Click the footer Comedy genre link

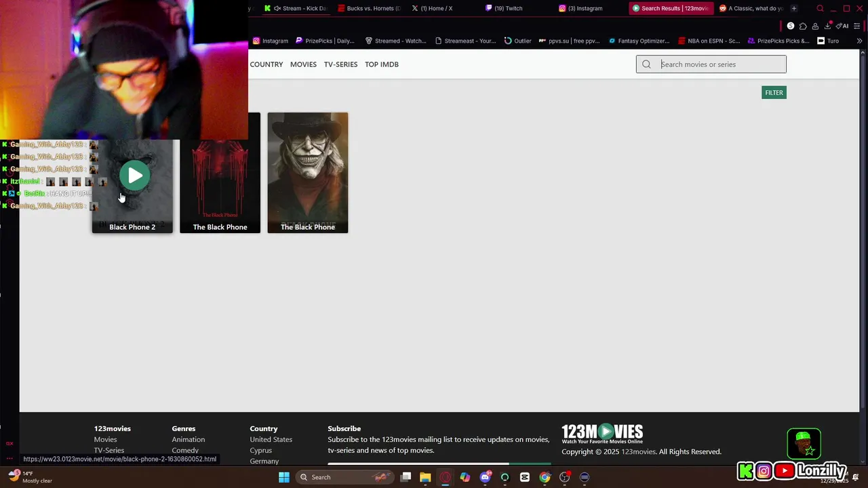[x=185, y=450]
